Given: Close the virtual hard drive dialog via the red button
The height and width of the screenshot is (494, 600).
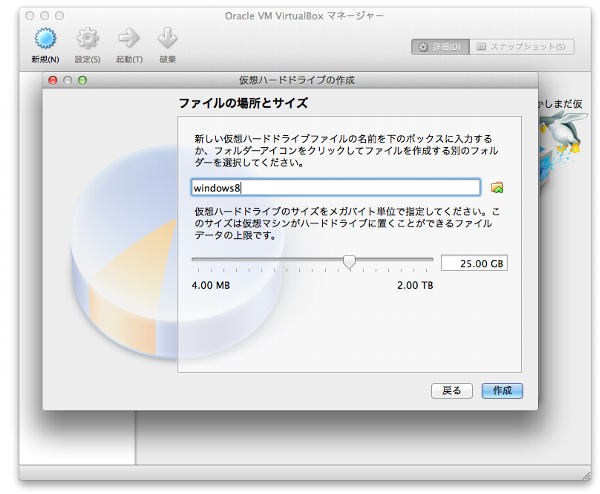Looking at the screenshot, I should [x=53, y=80].
